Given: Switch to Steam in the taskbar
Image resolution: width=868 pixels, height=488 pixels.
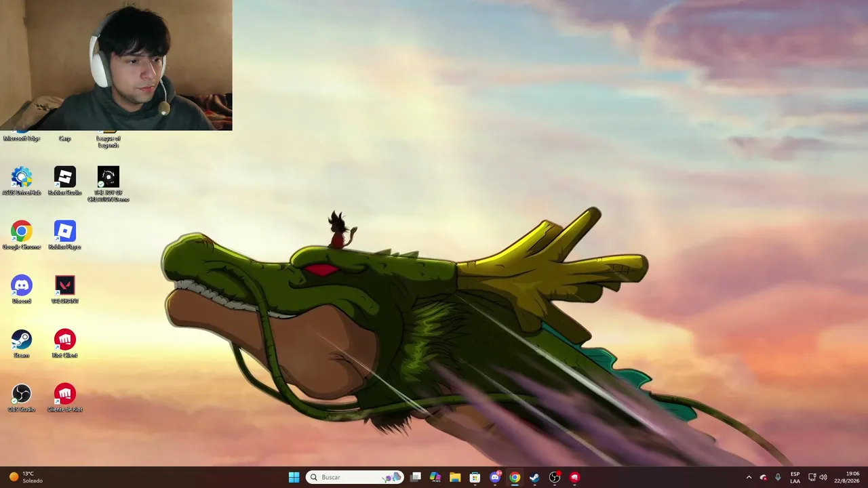Looking at the screenshot, I should pos(534,477).
